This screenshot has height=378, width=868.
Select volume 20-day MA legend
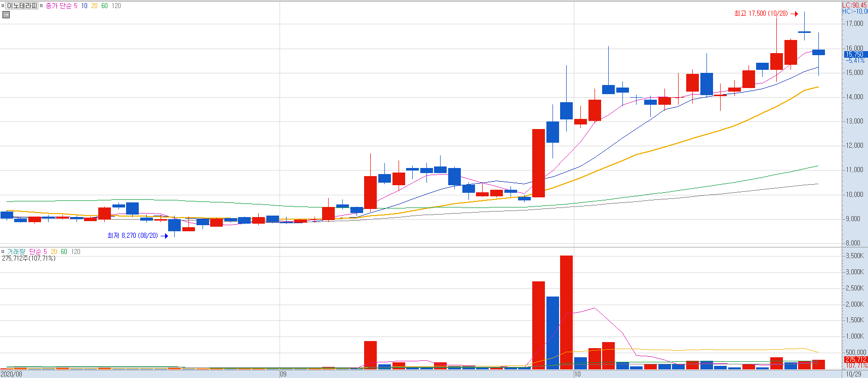pos(54,251)
